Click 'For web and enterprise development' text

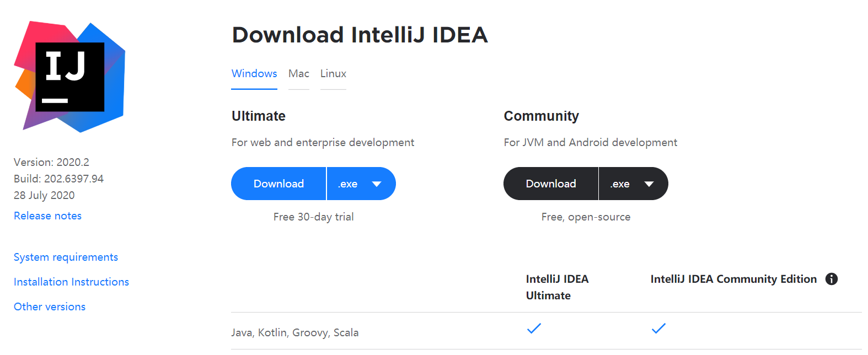pyautogui.click(x=323, y=142)
